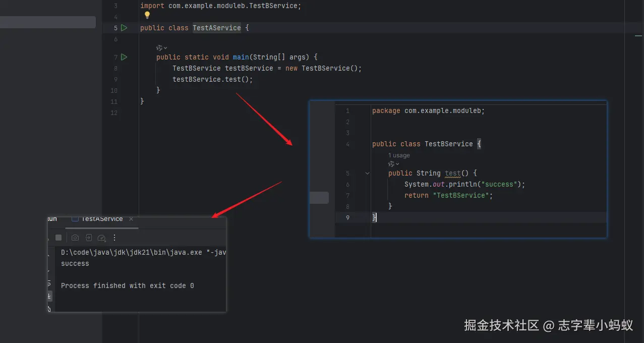Click line number 9 in TestBService gutter
The width and height of the screenshot is (644, 343).
pos(347,217)
